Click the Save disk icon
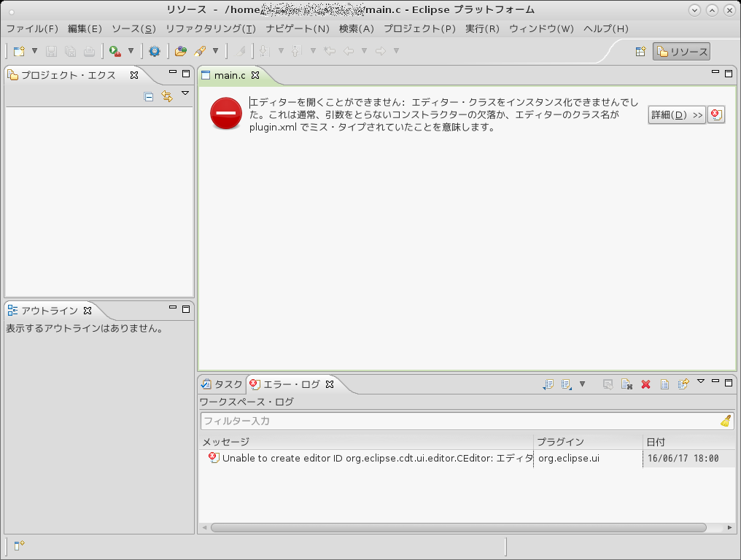741x560 pixels. coord(51,51)
